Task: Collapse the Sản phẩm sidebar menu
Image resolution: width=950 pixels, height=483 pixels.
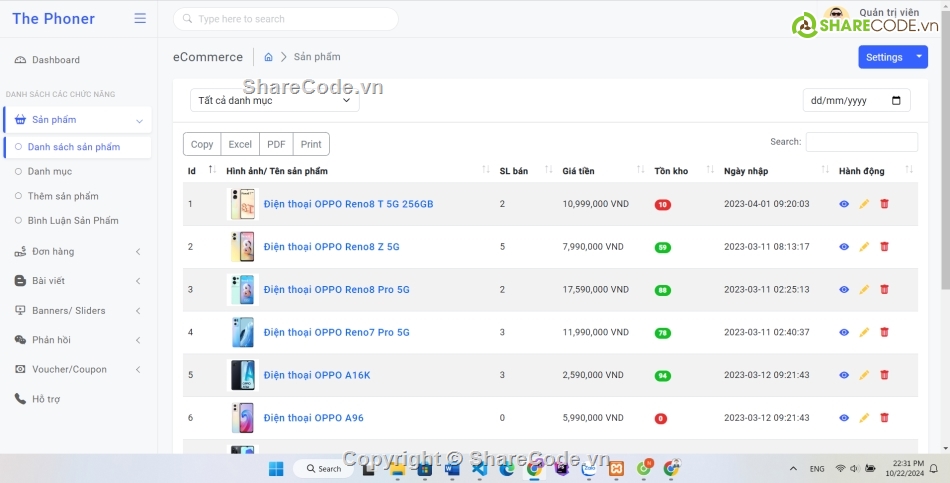Action: coord(78,120)
